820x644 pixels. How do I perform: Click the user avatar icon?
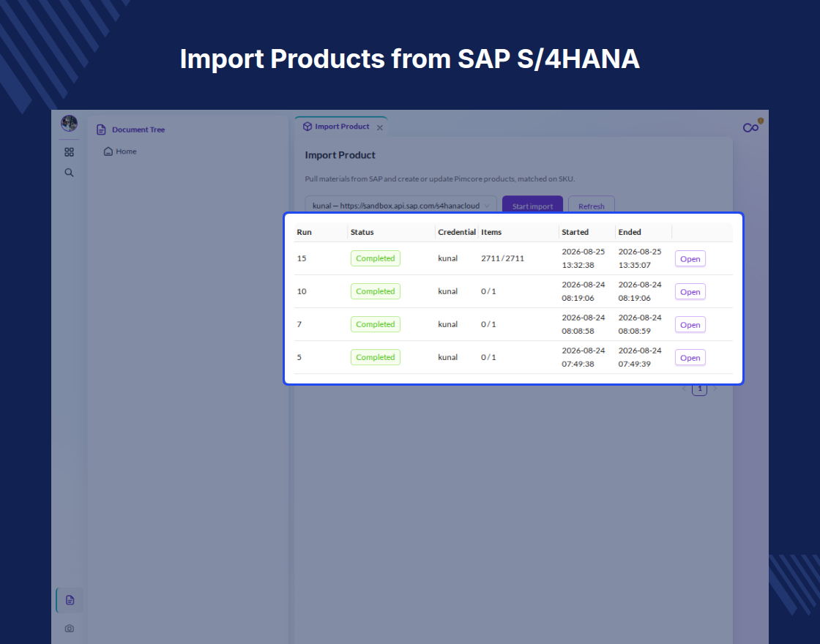click(x=69, y=124)
